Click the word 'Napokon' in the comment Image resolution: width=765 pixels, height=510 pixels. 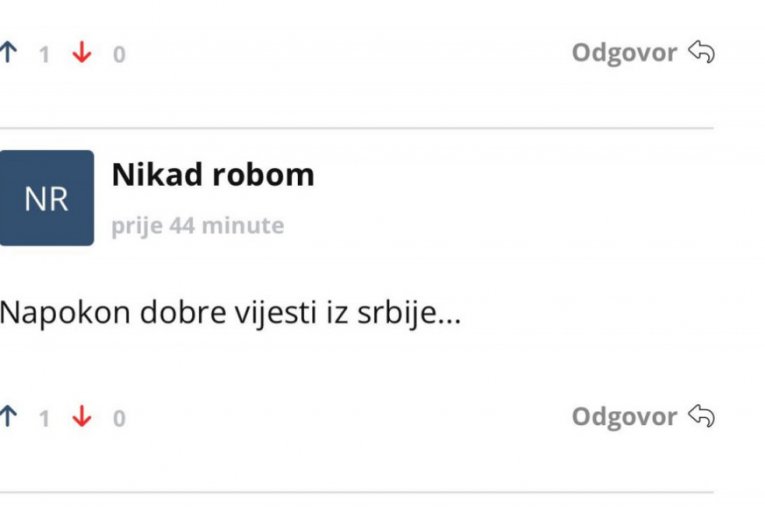point(65,312)
